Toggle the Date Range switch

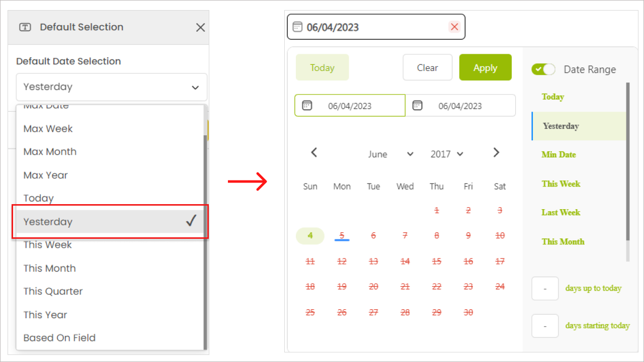(x=543, y=69)
